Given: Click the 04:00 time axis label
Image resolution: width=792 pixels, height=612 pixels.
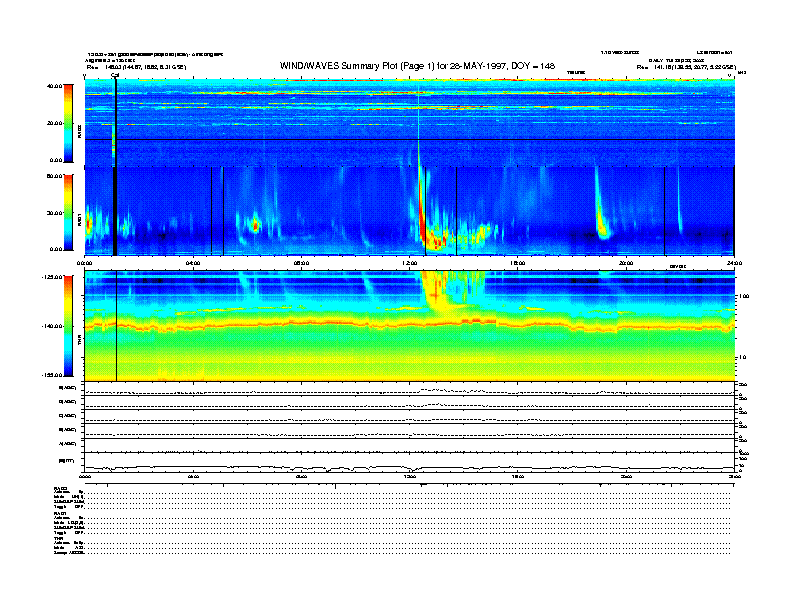Looking at the screenshot, I should [193, 263].
